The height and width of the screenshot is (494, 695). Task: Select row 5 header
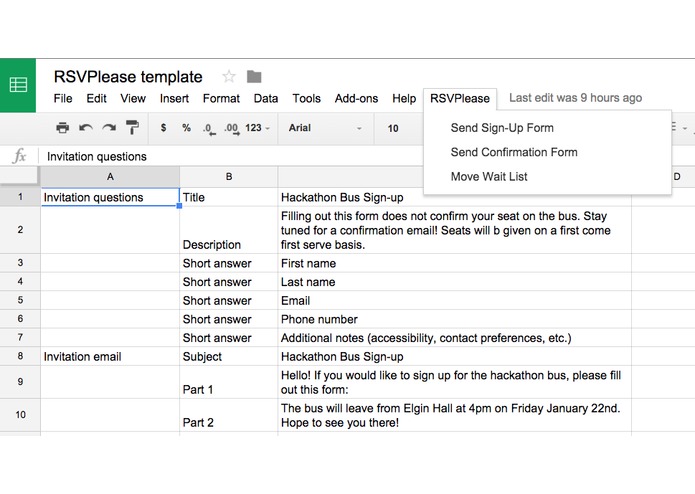(20, 300)
